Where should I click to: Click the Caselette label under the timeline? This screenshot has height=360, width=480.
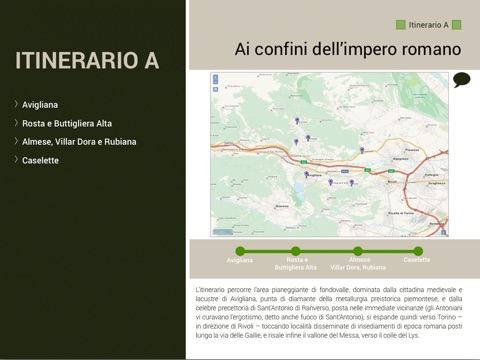coord(417,260)
